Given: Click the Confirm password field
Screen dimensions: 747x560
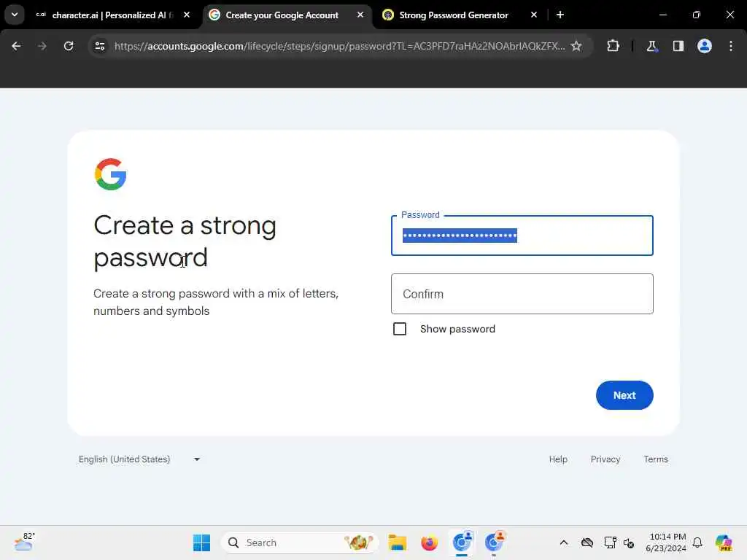Looking at the screenshot, I should pos(522,294).
